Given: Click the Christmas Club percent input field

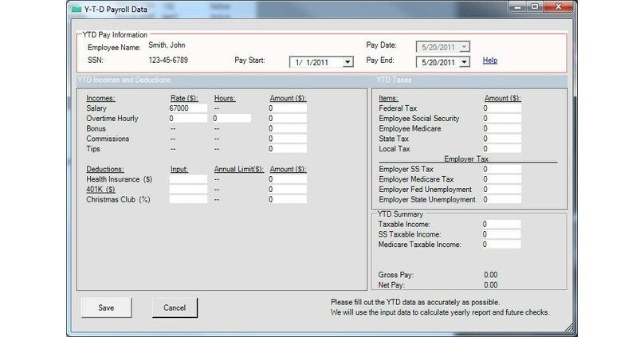Looking at the screenshot, I should tap(187, 199).
